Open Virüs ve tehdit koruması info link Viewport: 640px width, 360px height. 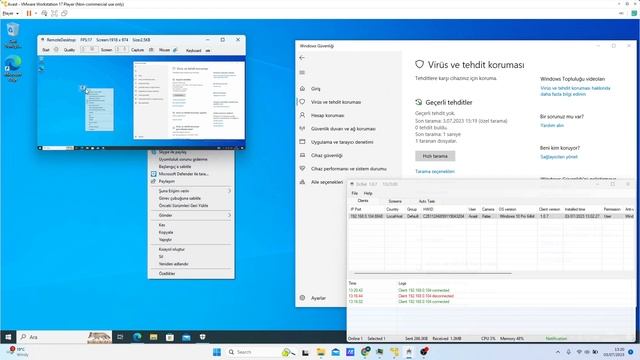pos(575,91)
